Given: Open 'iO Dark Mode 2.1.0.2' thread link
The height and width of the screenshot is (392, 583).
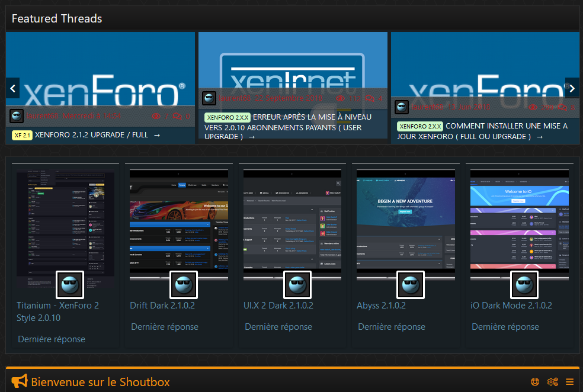Looking at the screenshot, I should coord(511,306).
